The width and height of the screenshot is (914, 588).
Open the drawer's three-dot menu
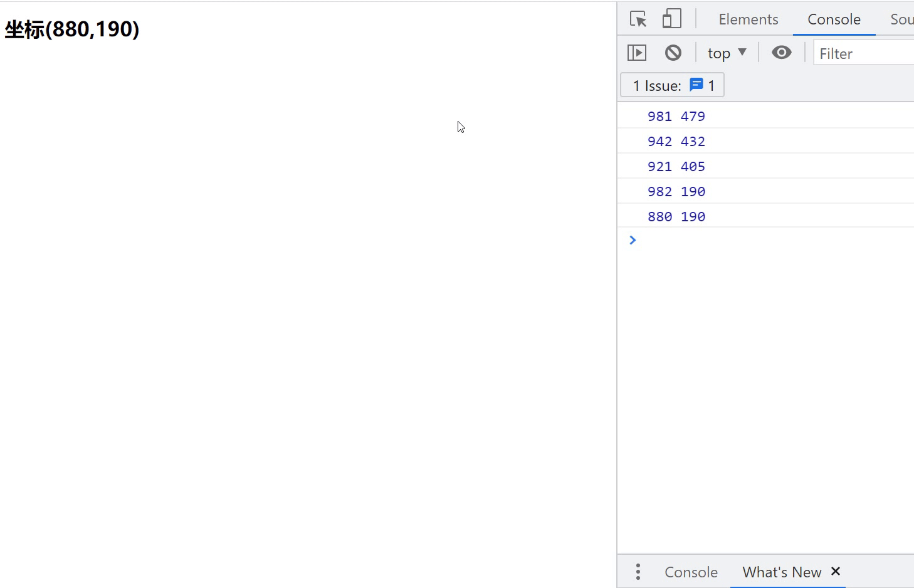point(638,572)
